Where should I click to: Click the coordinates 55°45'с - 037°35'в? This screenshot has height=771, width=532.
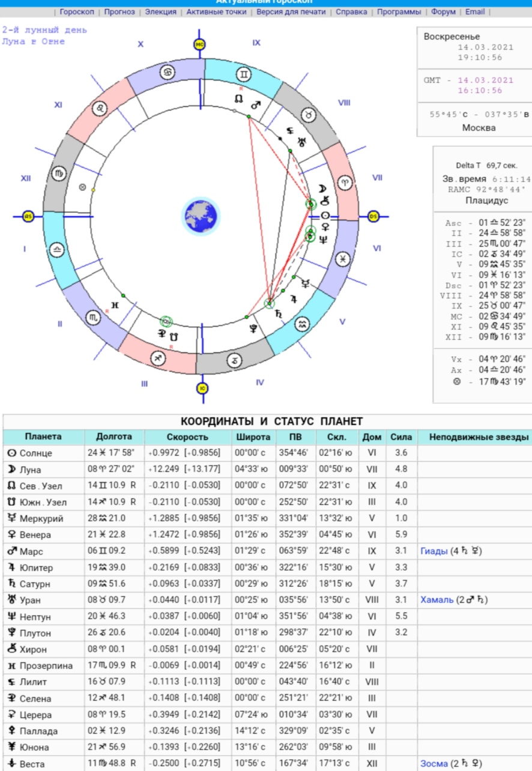point(480,114)
